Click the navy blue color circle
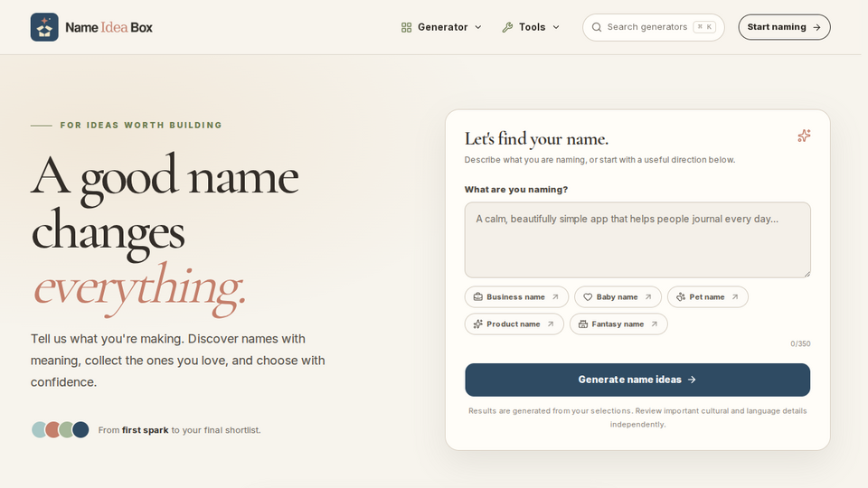The image size is (868, 488). (x=80, y=430)
